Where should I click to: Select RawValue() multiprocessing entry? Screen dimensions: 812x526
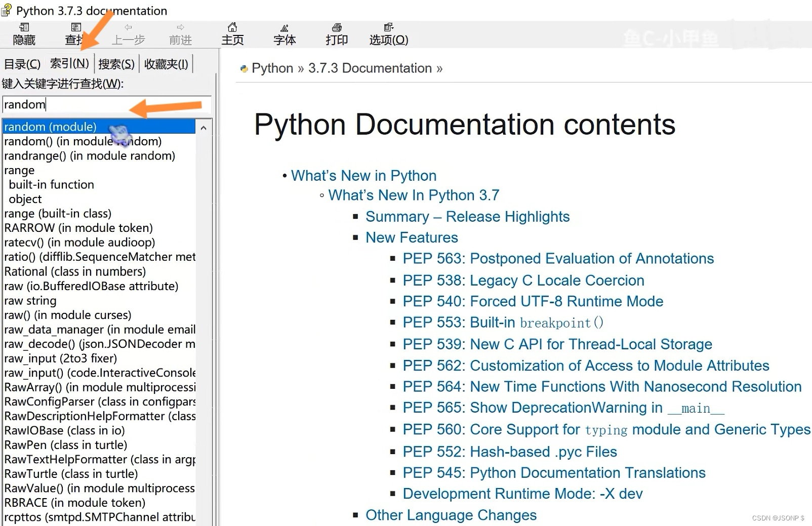pos(100,488)
